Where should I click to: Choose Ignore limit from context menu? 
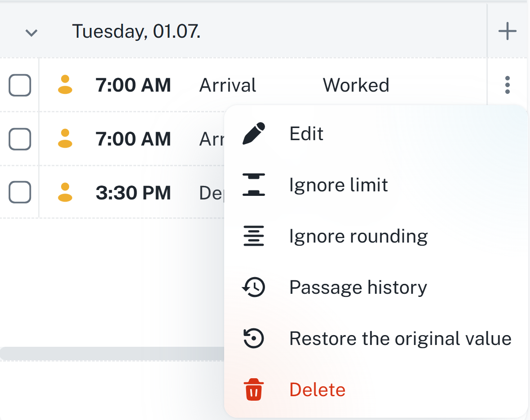point(338,185)
